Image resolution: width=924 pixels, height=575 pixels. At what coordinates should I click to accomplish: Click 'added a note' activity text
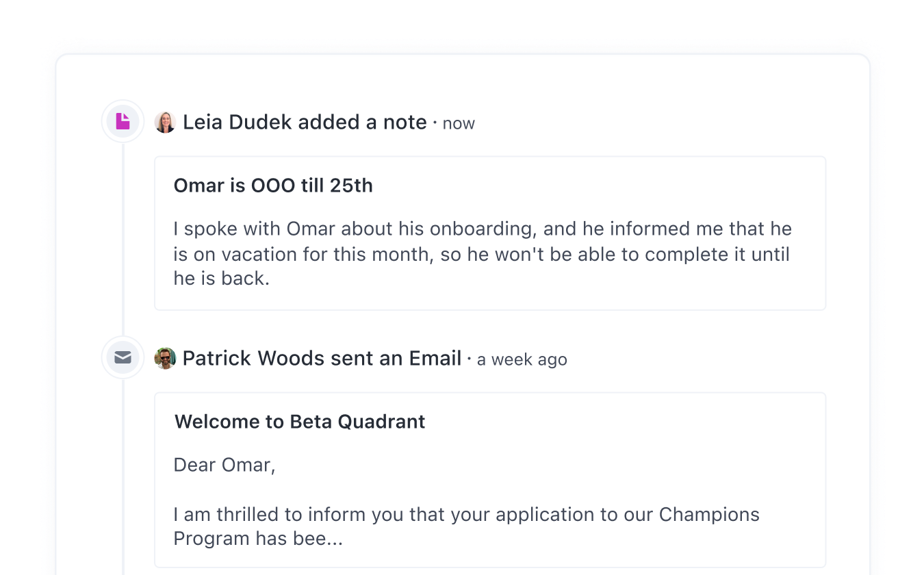pos(362,122)
